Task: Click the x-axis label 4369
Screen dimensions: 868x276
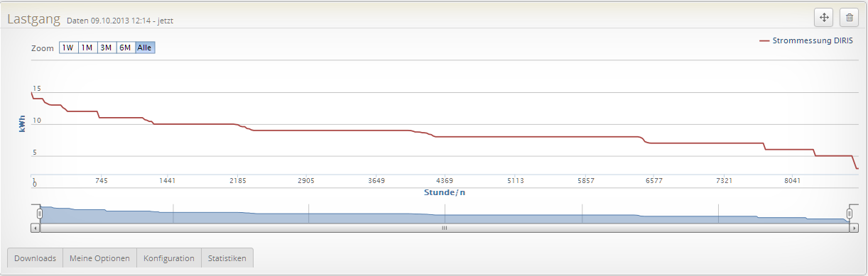Action: click(445, 181)
